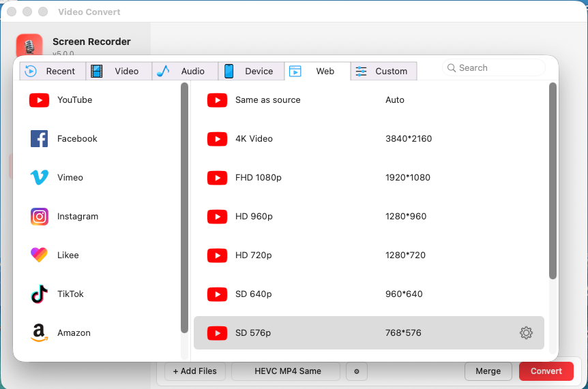Click the Add Files button
588x389 pixels.
pos(195,371)
